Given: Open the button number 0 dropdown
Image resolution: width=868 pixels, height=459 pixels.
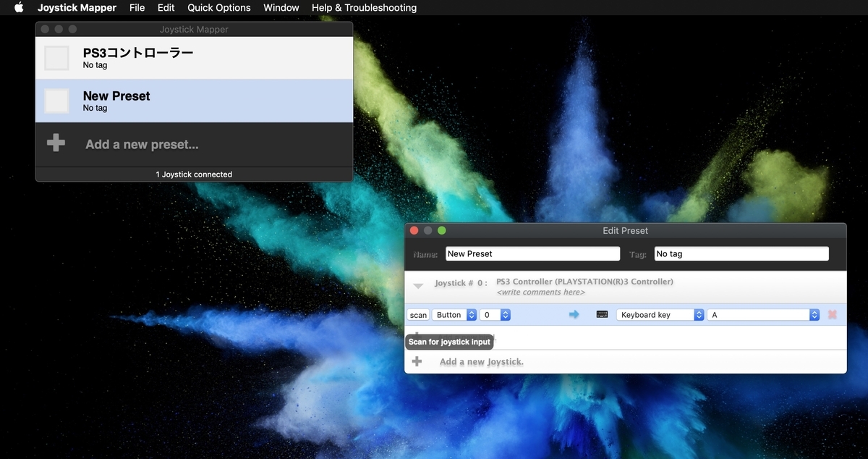Looking at the screenshot, I should tap(495, 315).
